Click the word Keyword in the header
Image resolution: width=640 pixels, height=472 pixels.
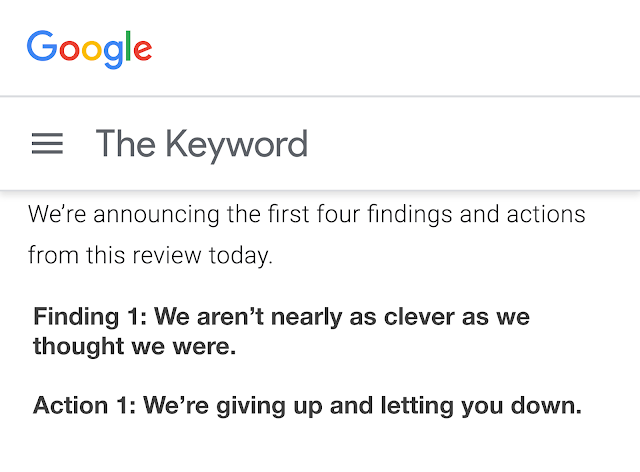point(236,145)
